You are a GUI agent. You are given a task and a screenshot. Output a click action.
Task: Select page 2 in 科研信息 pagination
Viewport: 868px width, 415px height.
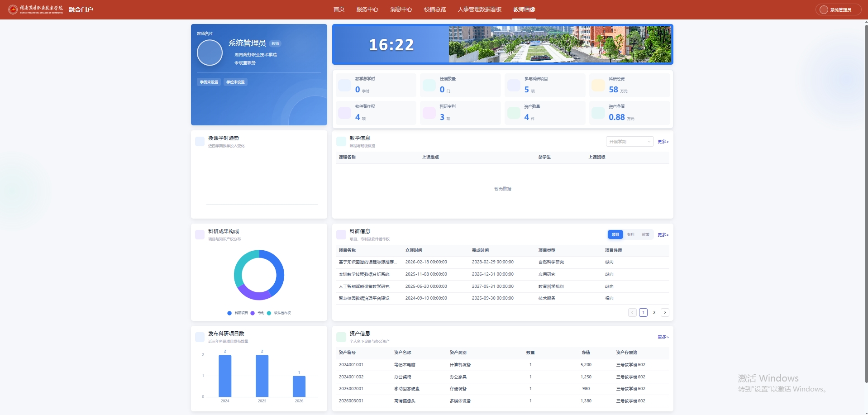click(654, 313)
